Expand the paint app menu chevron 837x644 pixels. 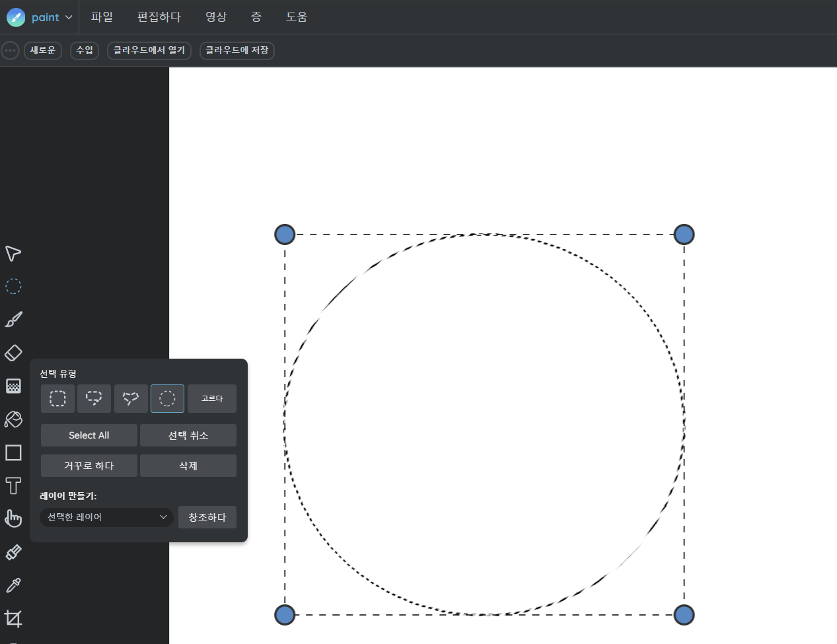pyautogui.click(x=69, y=17)
